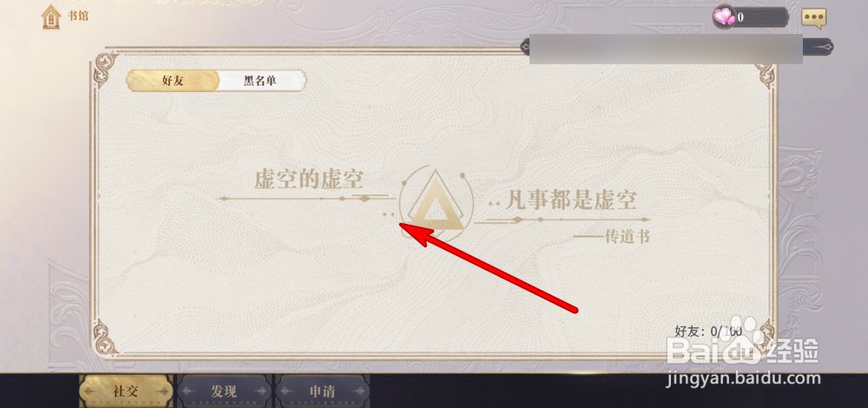The height and width of the screenshot is (408, 868).
Task: Tap the diamond tip at the dark banner's left end
Action: pyautogui.click(x=525, y=47)
